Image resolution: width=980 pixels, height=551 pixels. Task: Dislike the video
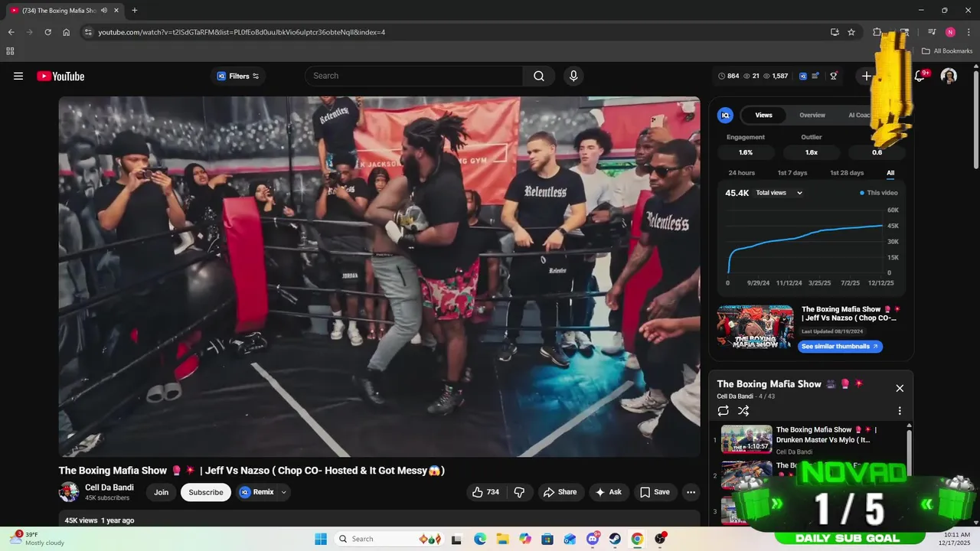coord(519,492)
